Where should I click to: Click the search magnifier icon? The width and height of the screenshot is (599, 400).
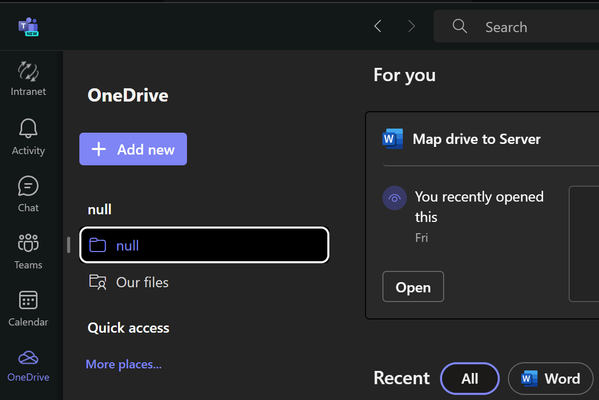tap(460, 26)
